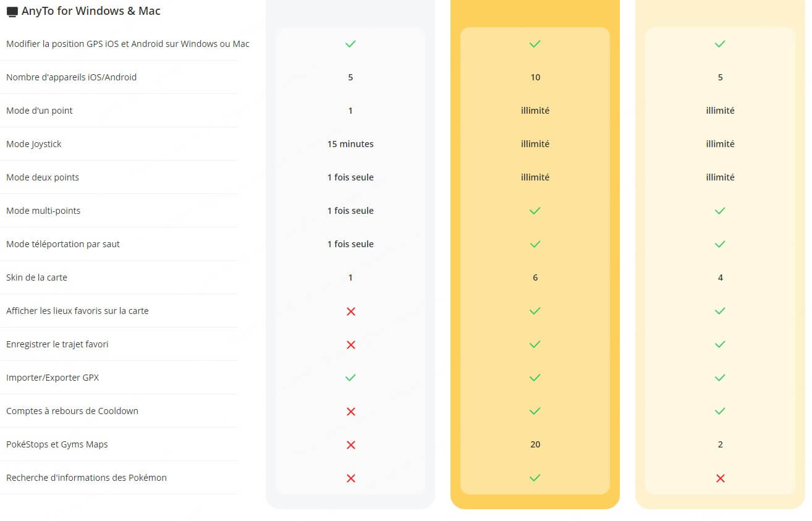Click the Mode Joystick label
The width and height of the screenshot is (812, 521).
34,144
